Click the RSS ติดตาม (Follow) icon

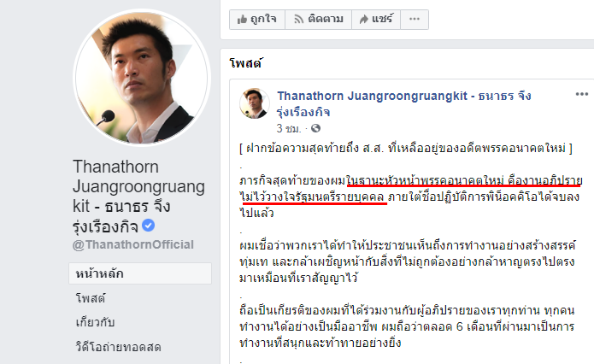pyautogui.click(x=299, y=19)
